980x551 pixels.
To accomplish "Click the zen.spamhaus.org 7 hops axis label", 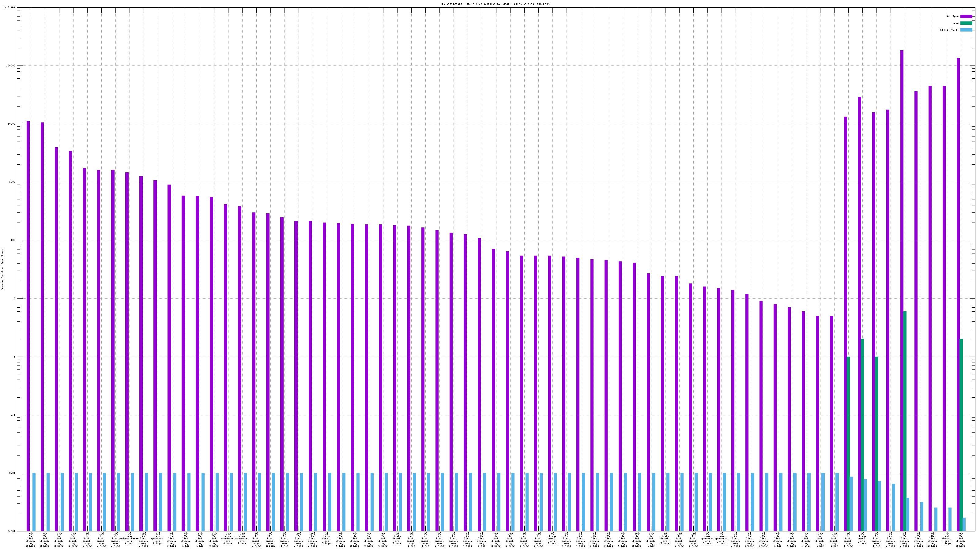I will coord(242,539).
